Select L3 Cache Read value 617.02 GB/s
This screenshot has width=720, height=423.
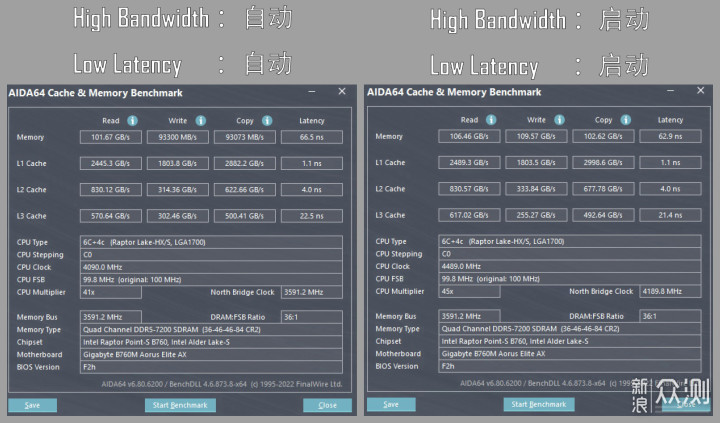point(469,215)
